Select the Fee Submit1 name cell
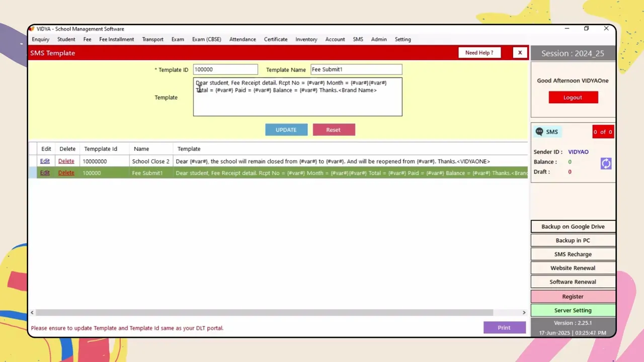The image size is (644, 362). point(151,172)
